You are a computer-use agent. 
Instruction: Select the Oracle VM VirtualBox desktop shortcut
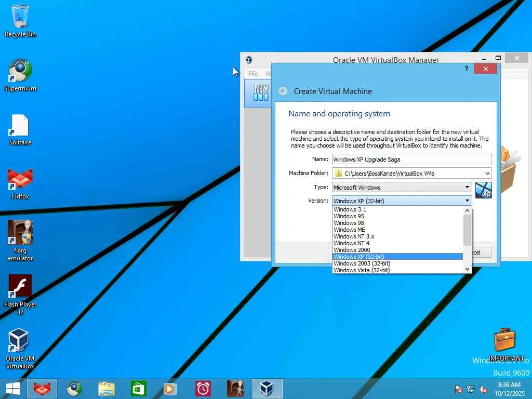[20, 349]
